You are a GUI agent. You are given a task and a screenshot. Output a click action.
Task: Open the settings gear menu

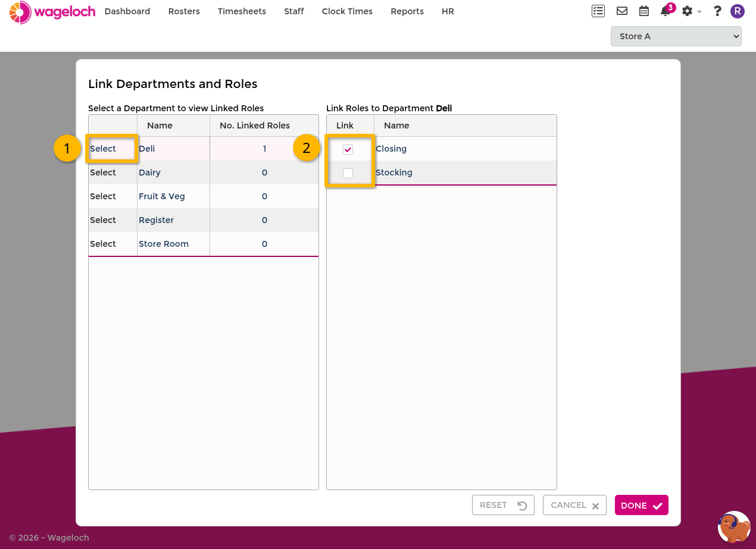[x=691, y=11]
